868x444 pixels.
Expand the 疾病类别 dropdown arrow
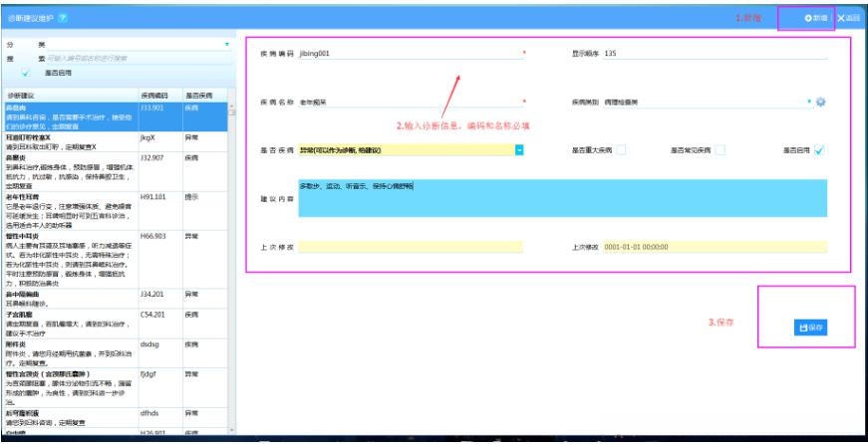point(809,102)
